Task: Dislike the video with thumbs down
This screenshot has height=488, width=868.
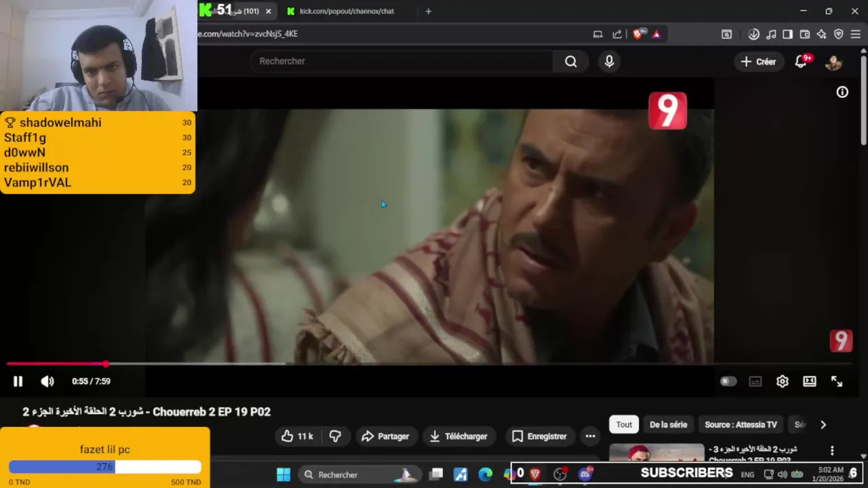Action: click(x=335, y=436)
